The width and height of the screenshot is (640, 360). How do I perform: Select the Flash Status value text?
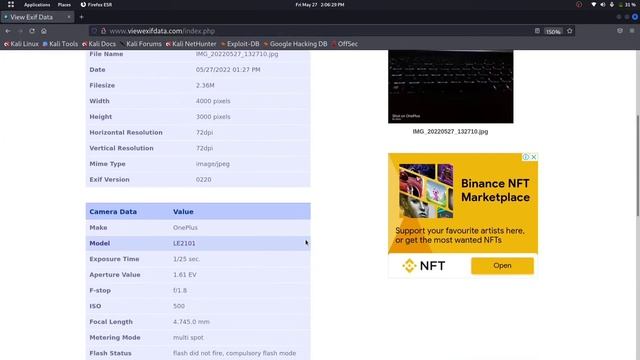tap(234, 353)
